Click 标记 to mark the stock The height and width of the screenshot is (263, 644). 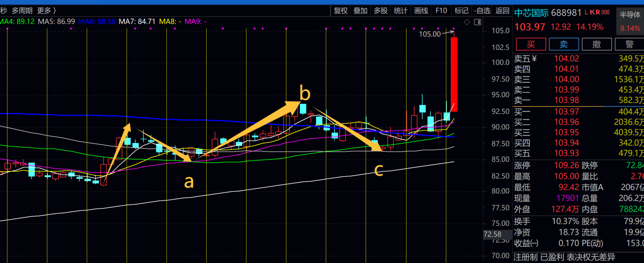click(461, 10)
